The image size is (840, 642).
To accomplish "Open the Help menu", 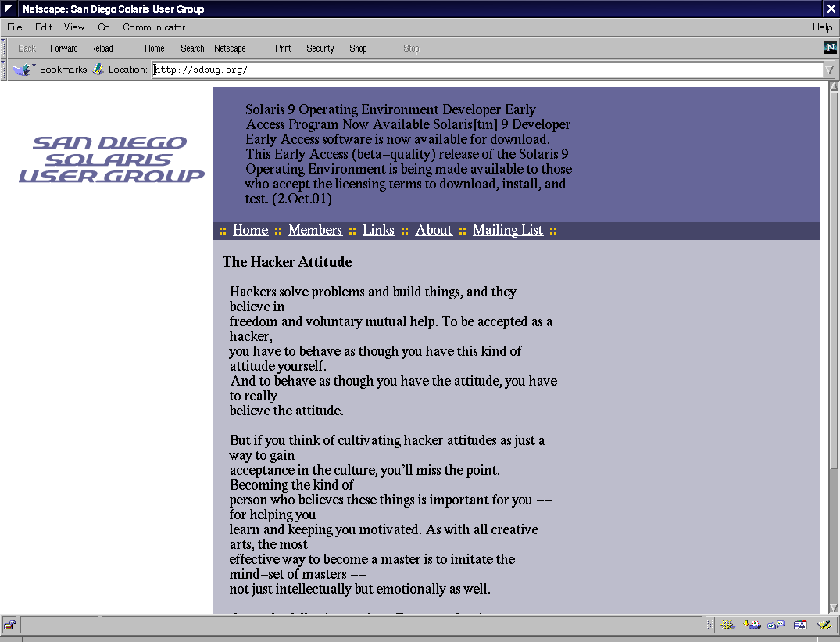I will tap(822, 27).
